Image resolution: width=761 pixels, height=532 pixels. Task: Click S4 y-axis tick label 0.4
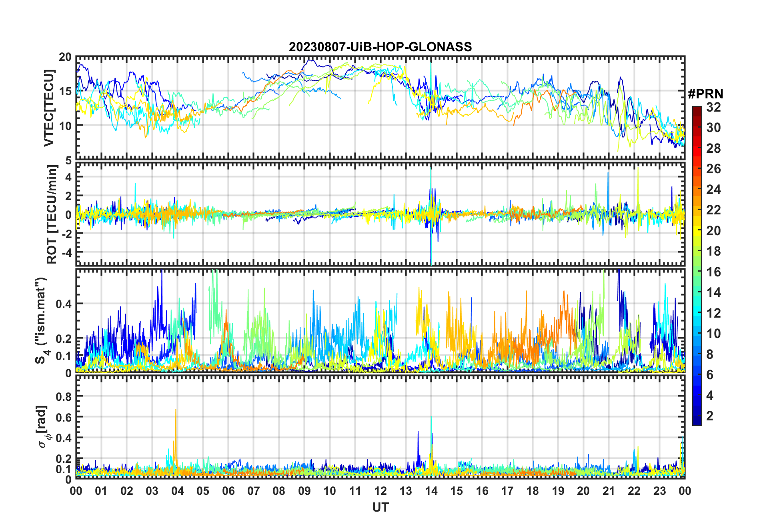click(64, 304)
